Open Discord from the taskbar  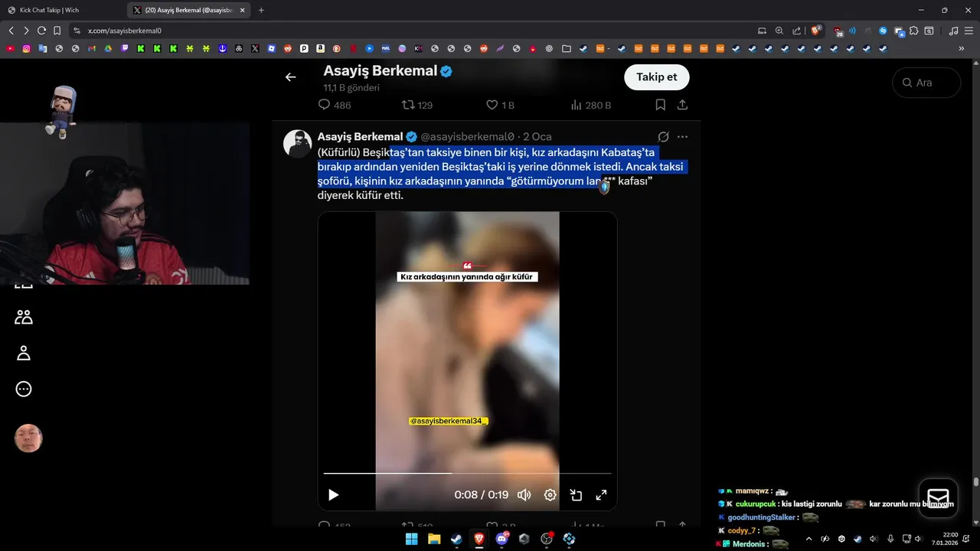click(502, 539)
